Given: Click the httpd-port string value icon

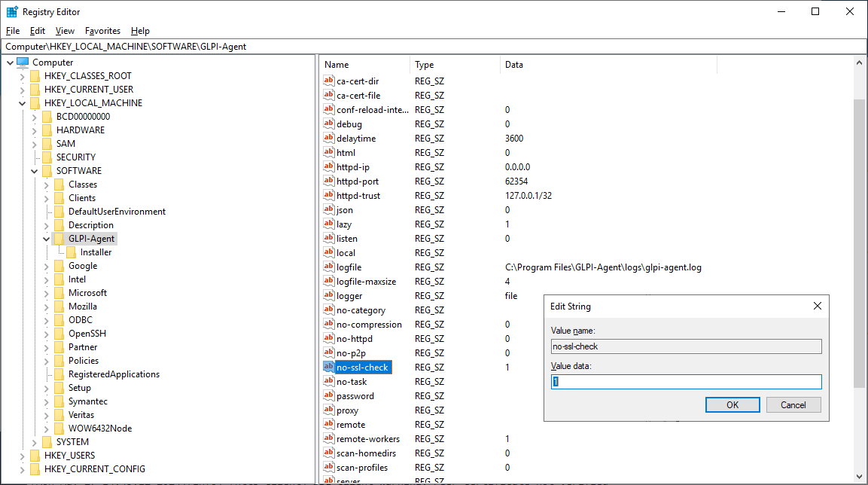Looking at the screenshot, I should coord(329,181).
